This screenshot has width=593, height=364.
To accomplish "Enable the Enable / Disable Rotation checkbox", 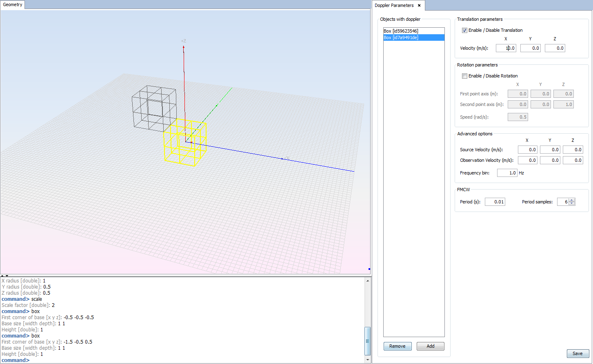I will (x=464, y=76).
